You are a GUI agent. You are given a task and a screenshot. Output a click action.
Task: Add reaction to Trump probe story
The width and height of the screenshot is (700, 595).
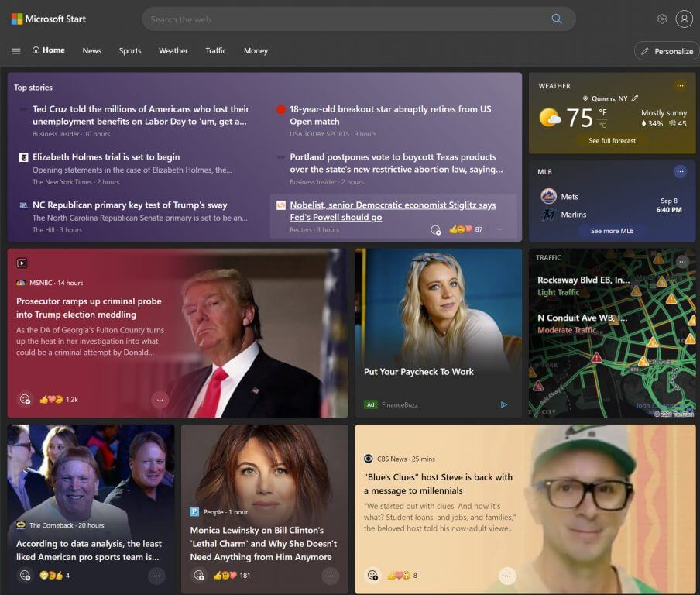25,399
